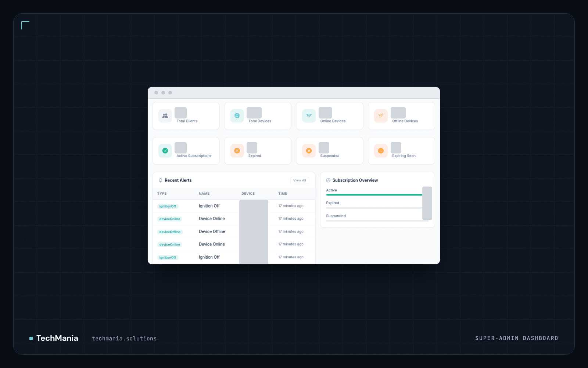Click the Total Clients label
The width and height of the screenshot is (588, 368).
click(187, 121)
